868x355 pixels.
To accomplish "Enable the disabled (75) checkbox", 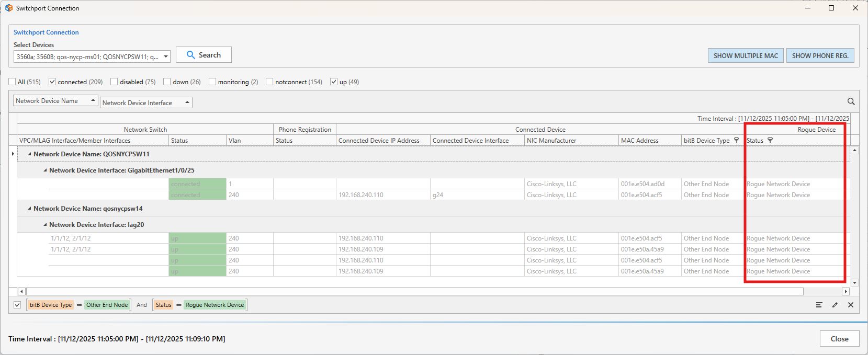I will click(x=114, y=82).
